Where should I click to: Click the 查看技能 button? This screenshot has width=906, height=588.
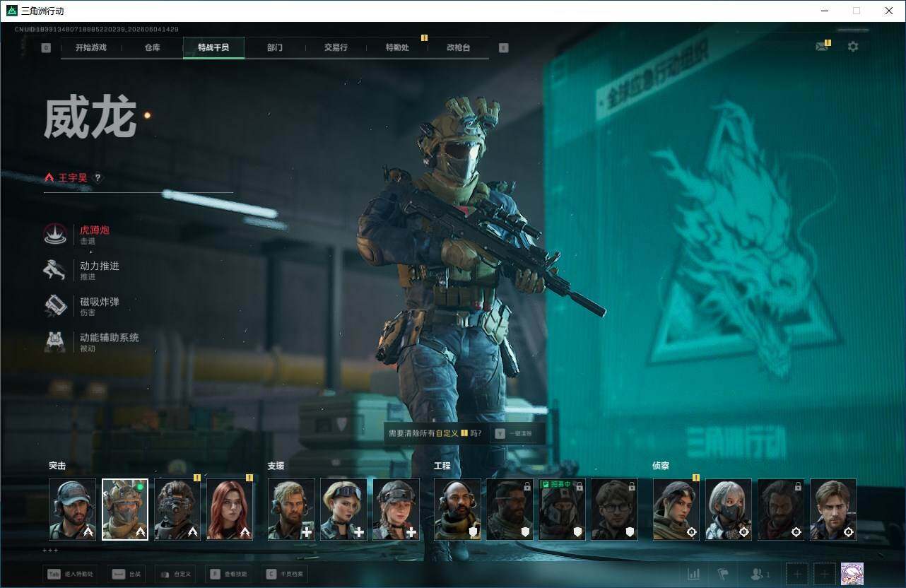pyautogui.click(x=228, y=574)
